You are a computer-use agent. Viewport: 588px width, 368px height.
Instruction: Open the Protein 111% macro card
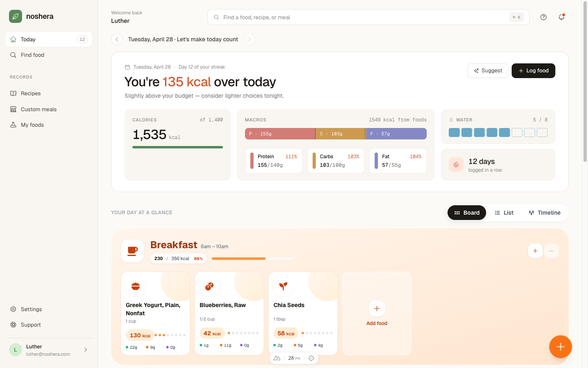274,161
